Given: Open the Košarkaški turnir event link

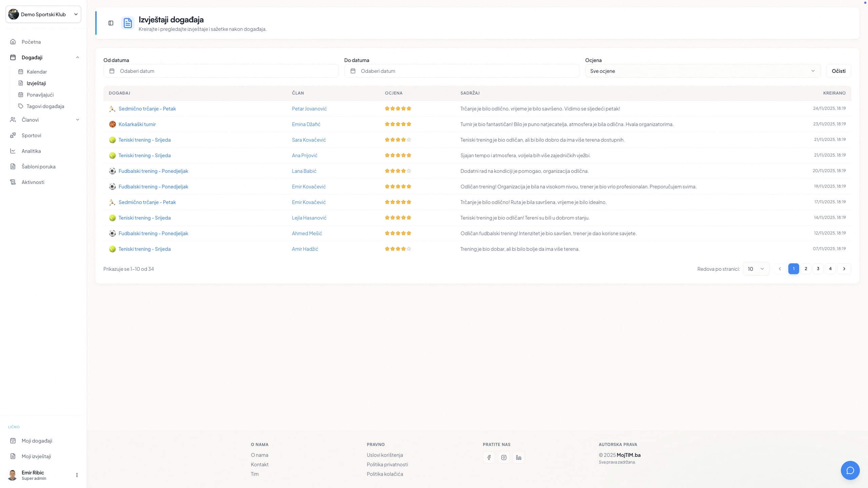Looking at the screenshot, I should [137, 124].
